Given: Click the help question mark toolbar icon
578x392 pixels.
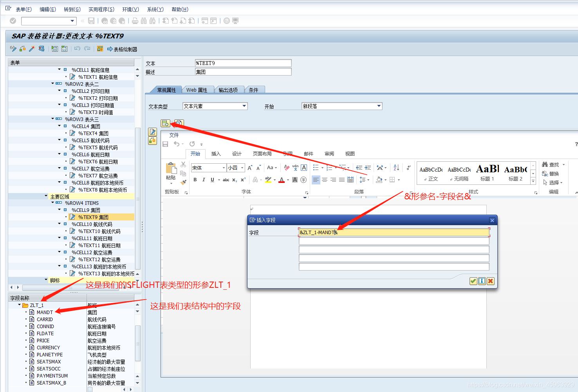Looking at the screenshot, I should (x=227, y=21).
